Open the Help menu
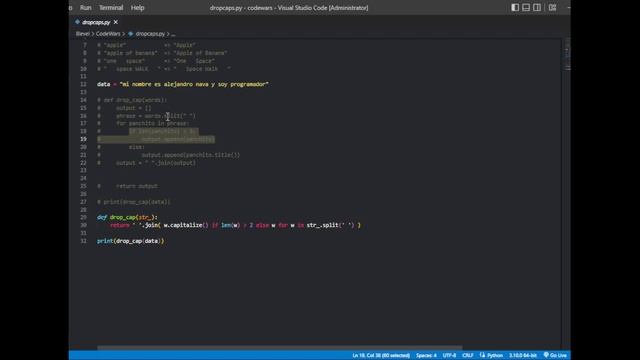Image resolution: width=640 pixels, height=360 pixels. (138, 8)
